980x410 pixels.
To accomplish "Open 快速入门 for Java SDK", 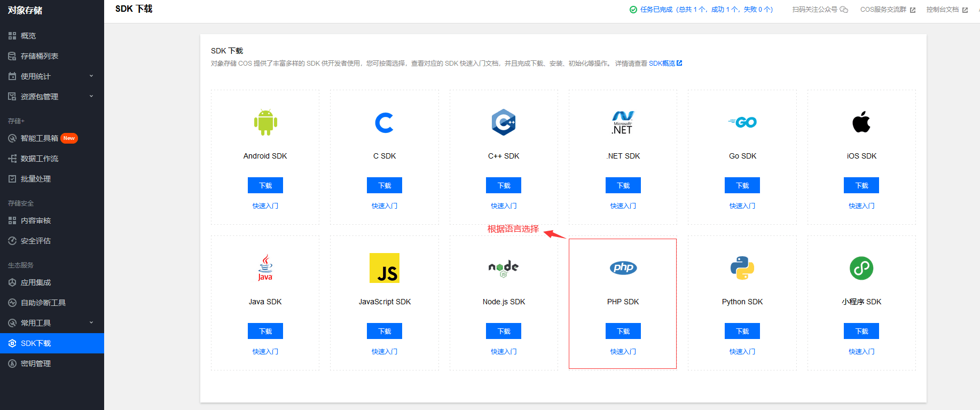I will [265, 351].
